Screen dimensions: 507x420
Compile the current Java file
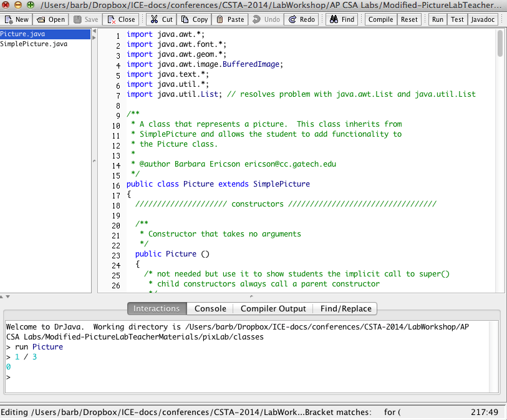point(380,19)
